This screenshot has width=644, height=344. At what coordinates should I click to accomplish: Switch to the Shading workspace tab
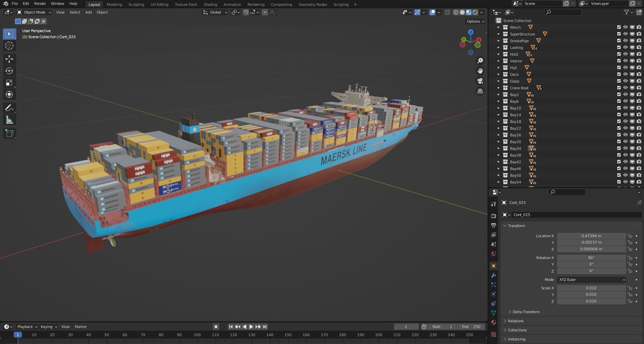click(x=210, y=4)
